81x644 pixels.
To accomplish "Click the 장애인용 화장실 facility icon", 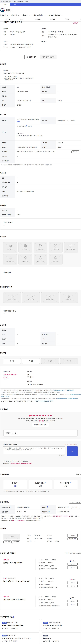I will tap(50, 297).
